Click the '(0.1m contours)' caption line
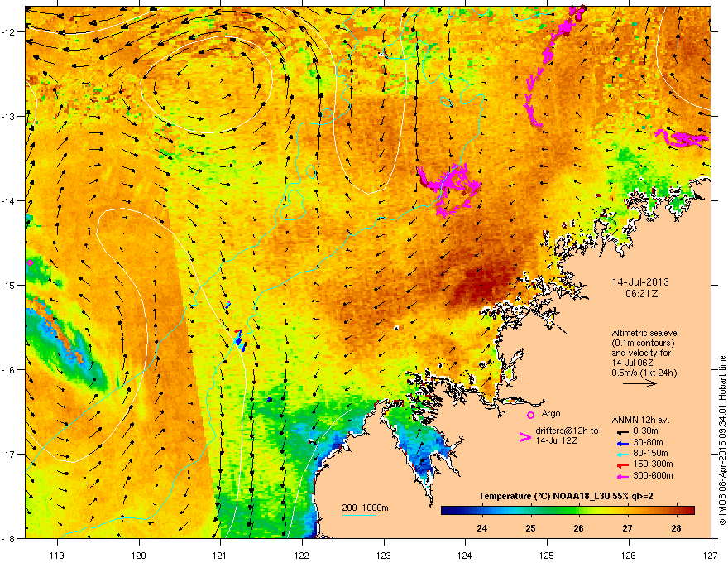Screen dimensions: 728x563 pyautogui.click(x=643, y=344)
